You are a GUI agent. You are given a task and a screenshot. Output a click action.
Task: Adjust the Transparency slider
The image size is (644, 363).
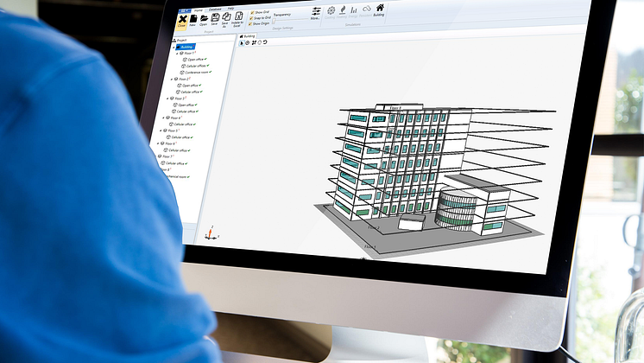(289, 20)
